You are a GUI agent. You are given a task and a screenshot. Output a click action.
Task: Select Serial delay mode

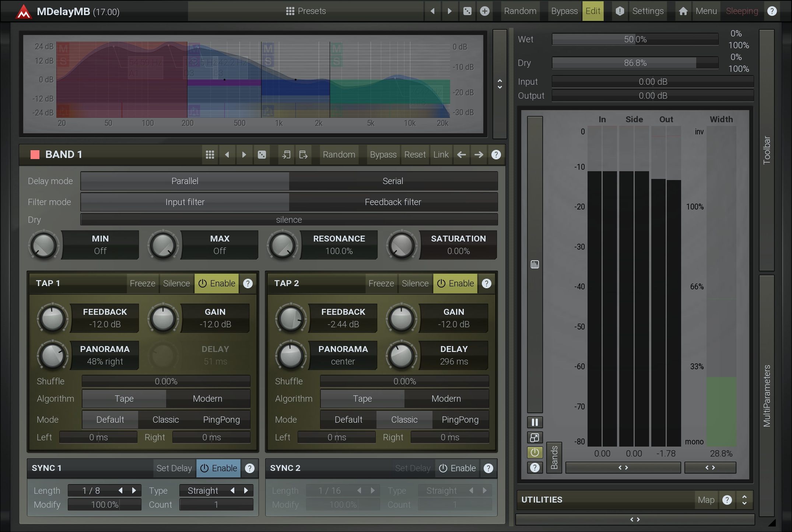coord(393,181)
